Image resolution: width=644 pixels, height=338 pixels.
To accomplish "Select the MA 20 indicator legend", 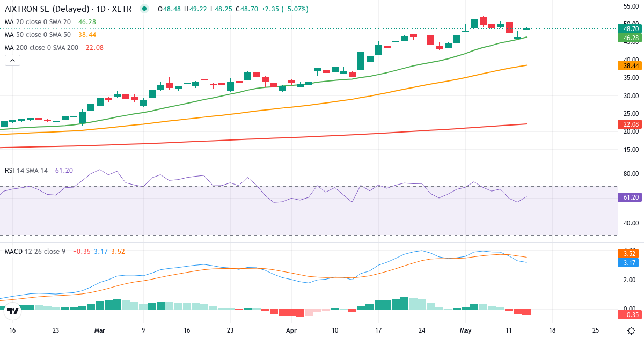I will (x=50, y=22).
